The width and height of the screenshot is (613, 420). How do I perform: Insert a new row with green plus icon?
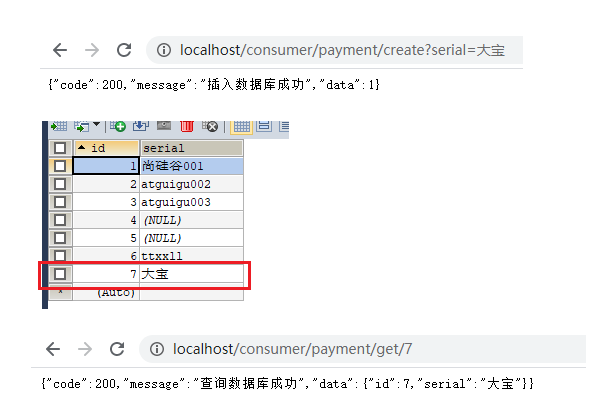tap(118, 126)
